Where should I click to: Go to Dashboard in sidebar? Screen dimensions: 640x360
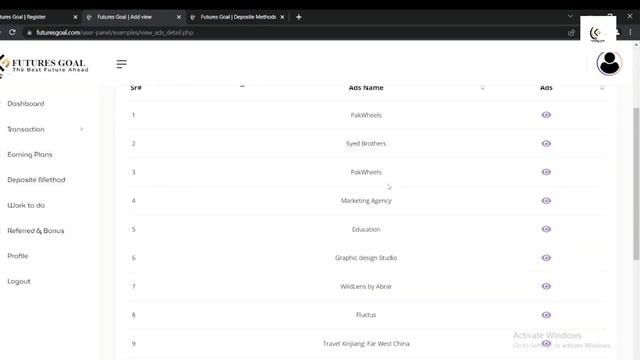point(26,104)
